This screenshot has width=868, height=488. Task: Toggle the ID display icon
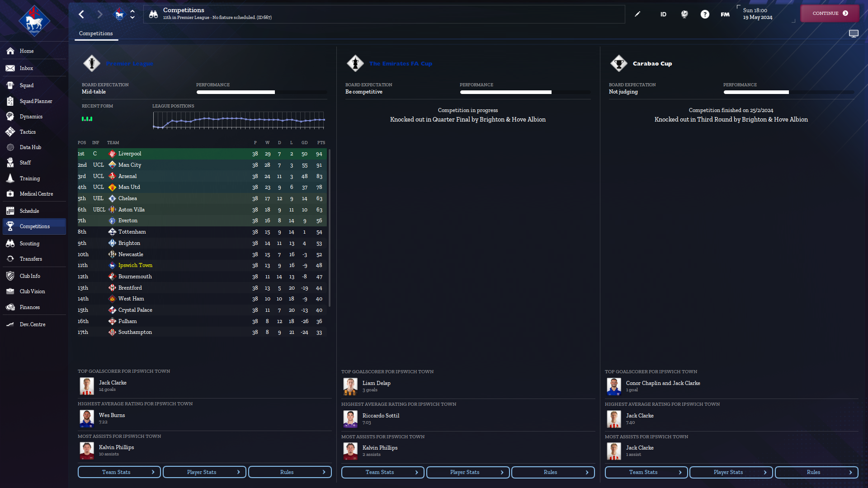[663, 14]
